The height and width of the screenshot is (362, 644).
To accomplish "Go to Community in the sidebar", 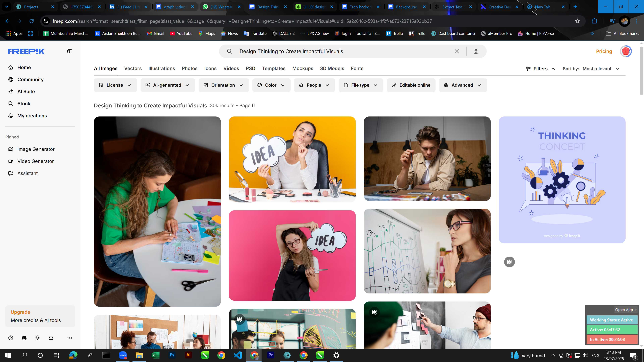I will [30, 79].
